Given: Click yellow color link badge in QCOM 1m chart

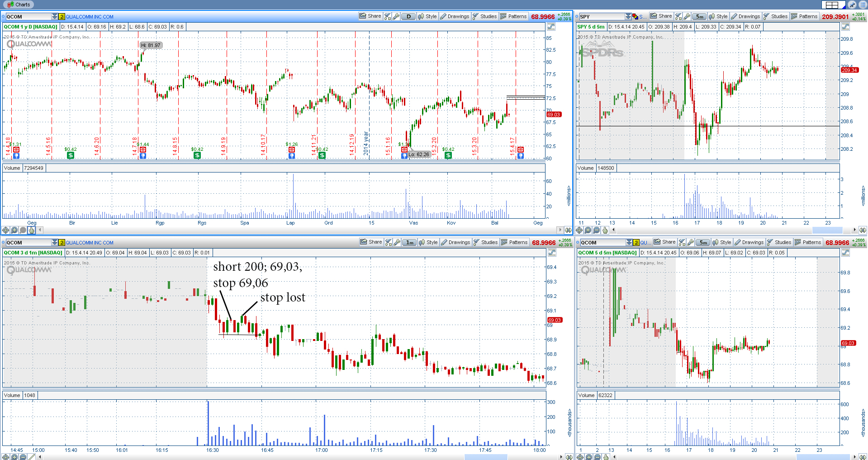Looking at the screenshot, I should click(62, 242).
